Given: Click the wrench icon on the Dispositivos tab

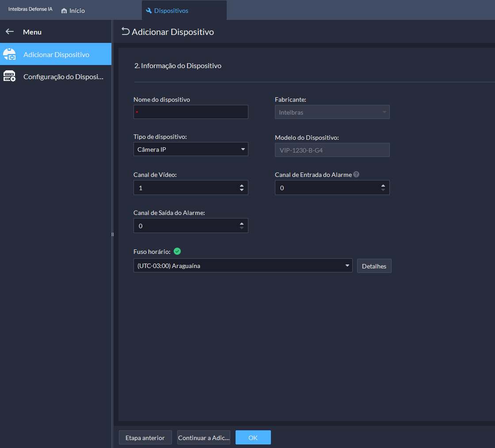Looking at the screenshot, I should coord(148,11).
